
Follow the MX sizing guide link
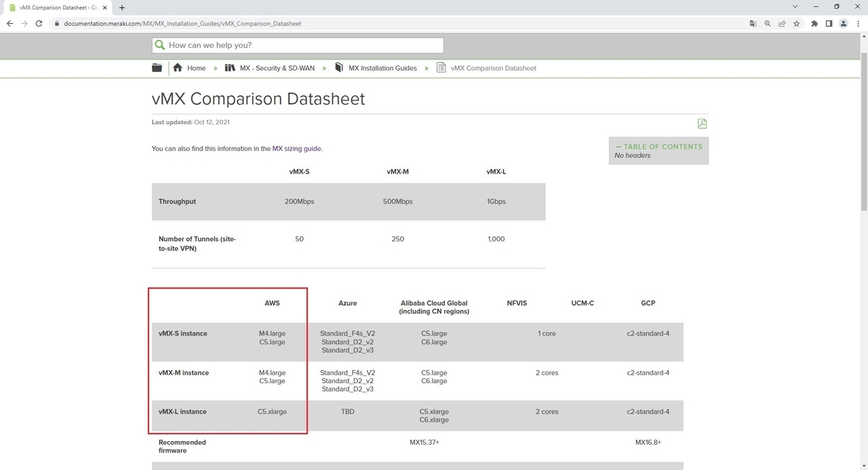click(x=297, y=149)
